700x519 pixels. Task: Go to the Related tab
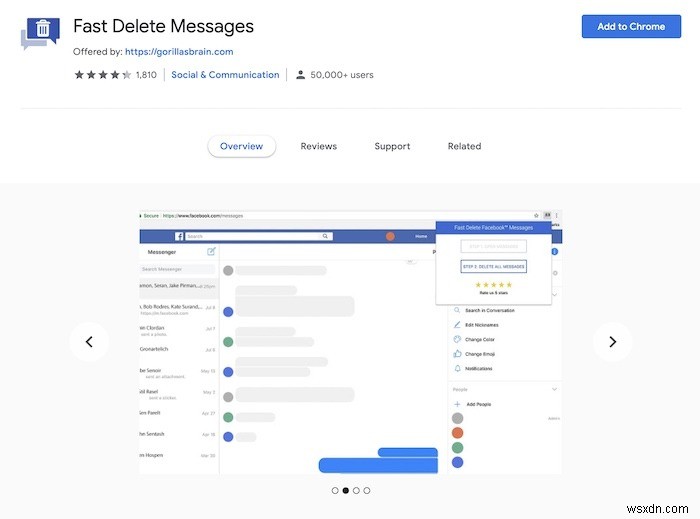point(464,146)
